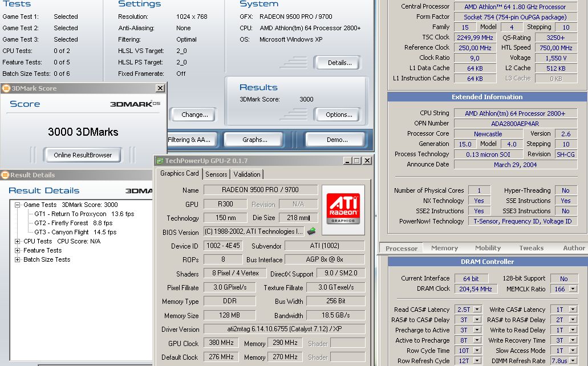
Task: Click the PowerNow! Technology value field
Action: 522,221
